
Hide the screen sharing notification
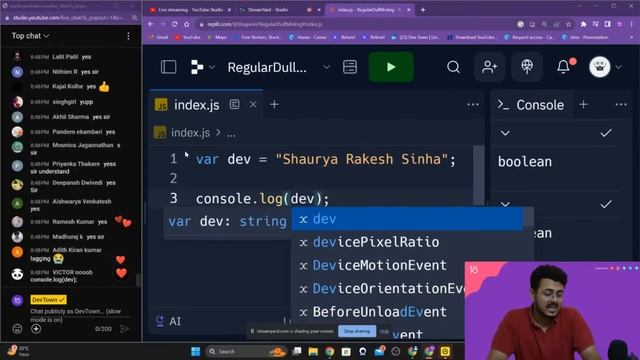click(x=384, y=331)
